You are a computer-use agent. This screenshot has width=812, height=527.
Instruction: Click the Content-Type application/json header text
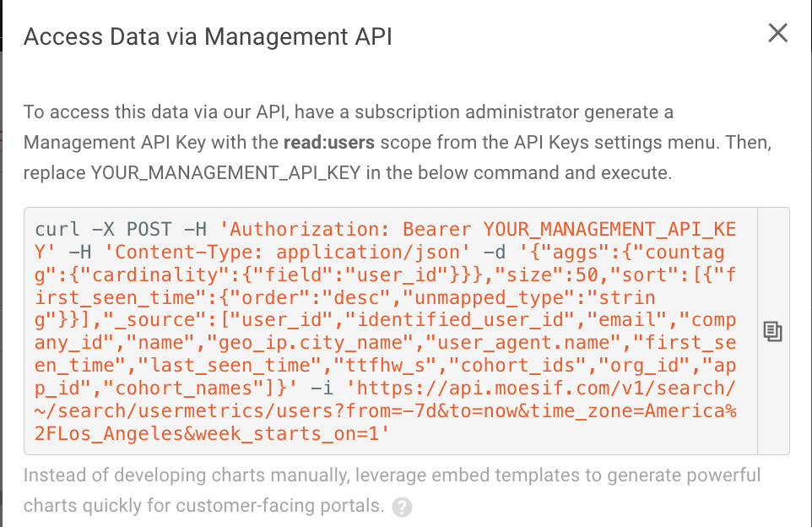[x=245, y=252]
